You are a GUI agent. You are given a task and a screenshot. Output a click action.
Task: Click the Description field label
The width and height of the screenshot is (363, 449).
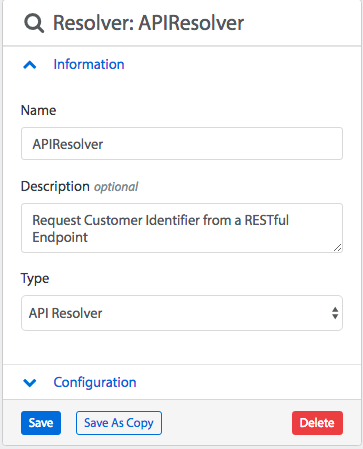point(55,186)
